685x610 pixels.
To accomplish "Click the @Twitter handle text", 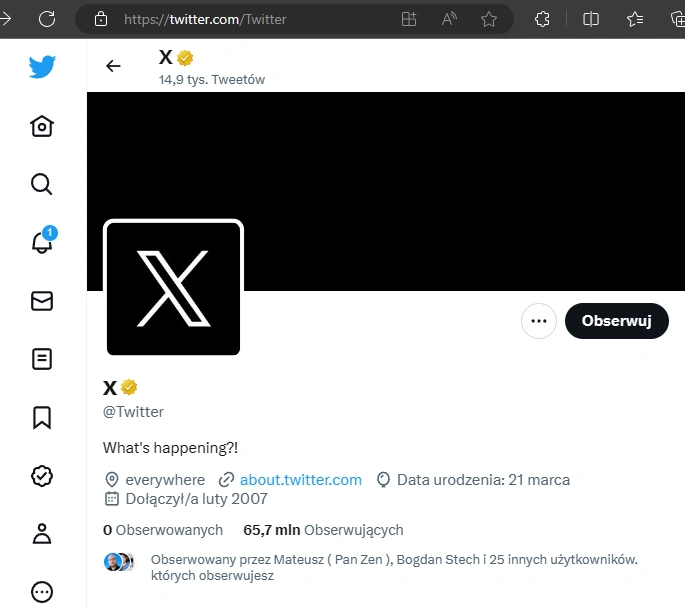I will (133, 412).
